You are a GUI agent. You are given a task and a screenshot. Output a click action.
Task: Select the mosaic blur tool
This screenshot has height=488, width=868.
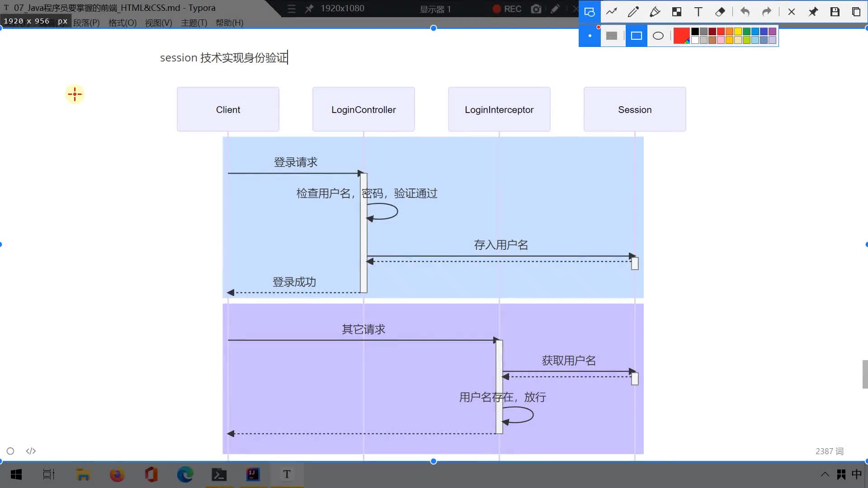click(677, 12)
